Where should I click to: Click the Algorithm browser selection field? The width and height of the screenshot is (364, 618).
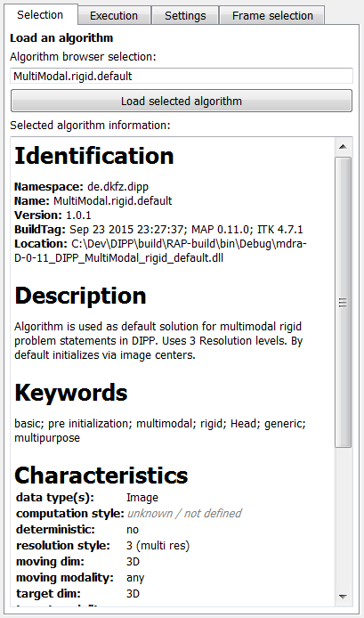coord(182,76)
